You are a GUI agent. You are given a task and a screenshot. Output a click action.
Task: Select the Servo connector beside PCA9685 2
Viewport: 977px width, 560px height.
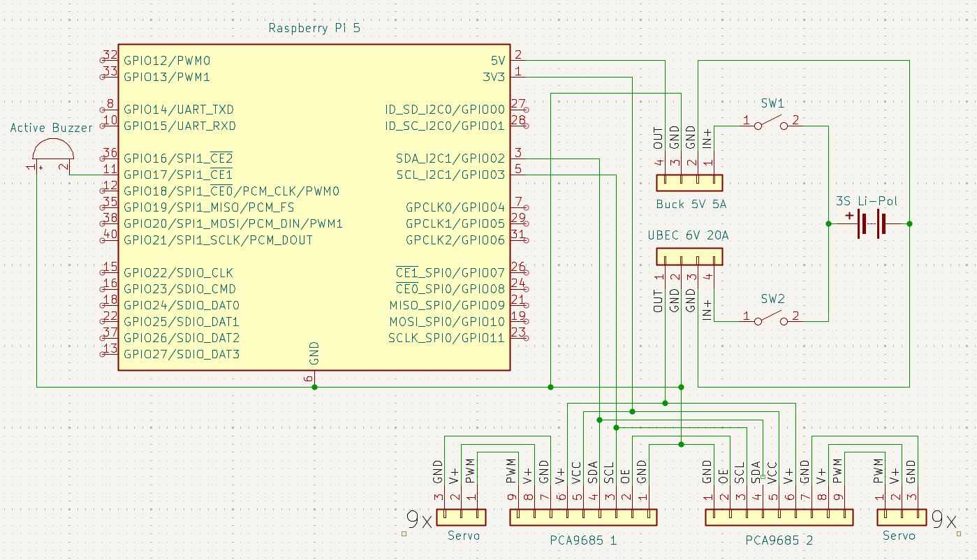tap(902, 517)
